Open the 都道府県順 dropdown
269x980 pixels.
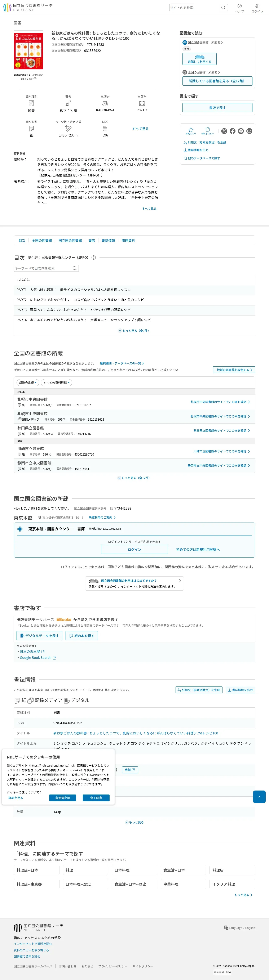coord(28,383)
